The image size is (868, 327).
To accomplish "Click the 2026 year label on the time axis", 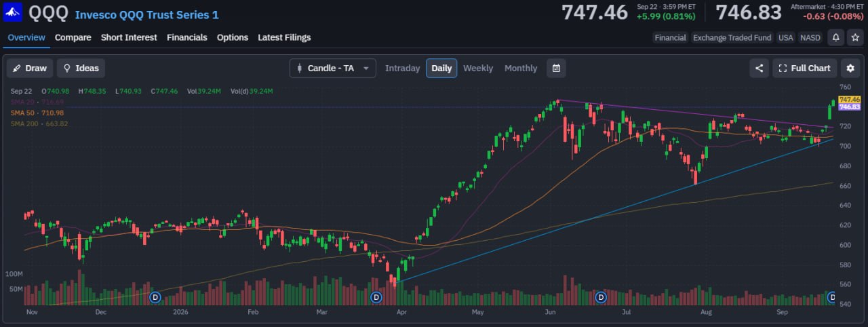I will 180,313.
